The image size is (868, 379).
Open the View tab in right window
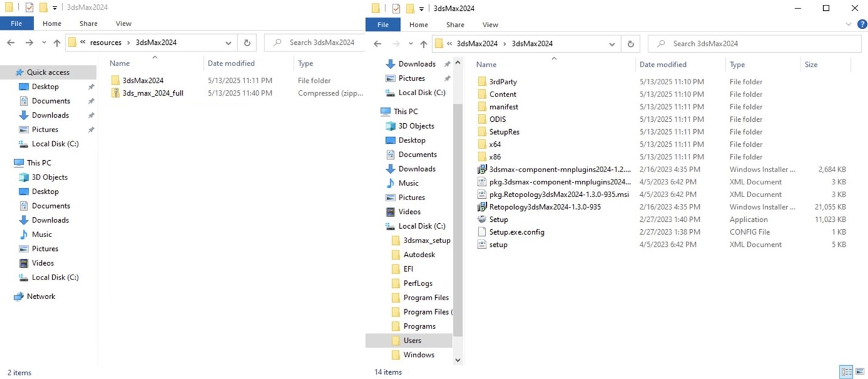[490, 25]
